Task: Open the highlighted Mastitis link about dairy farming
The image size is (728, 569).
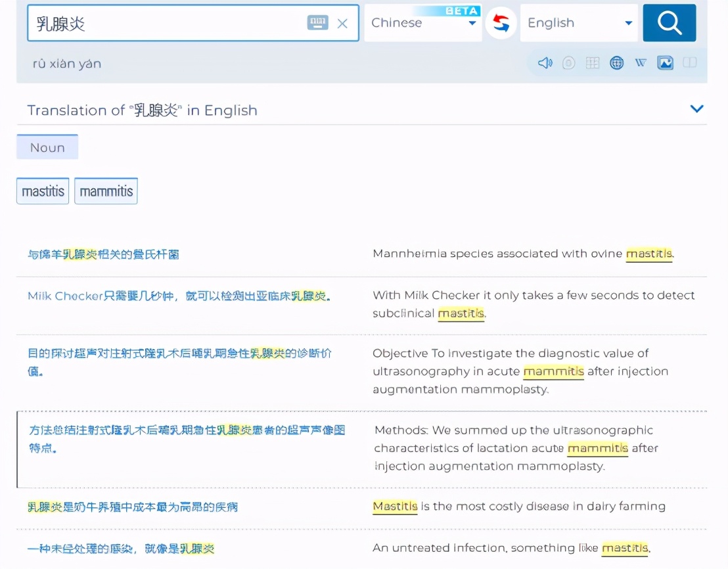Action: [394, 507]
